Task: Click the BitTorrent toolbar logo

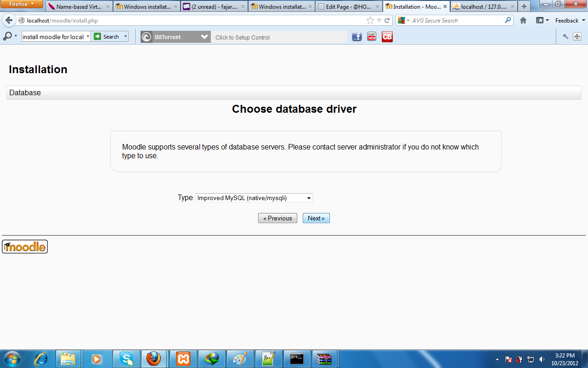Action: click(146, 37)
